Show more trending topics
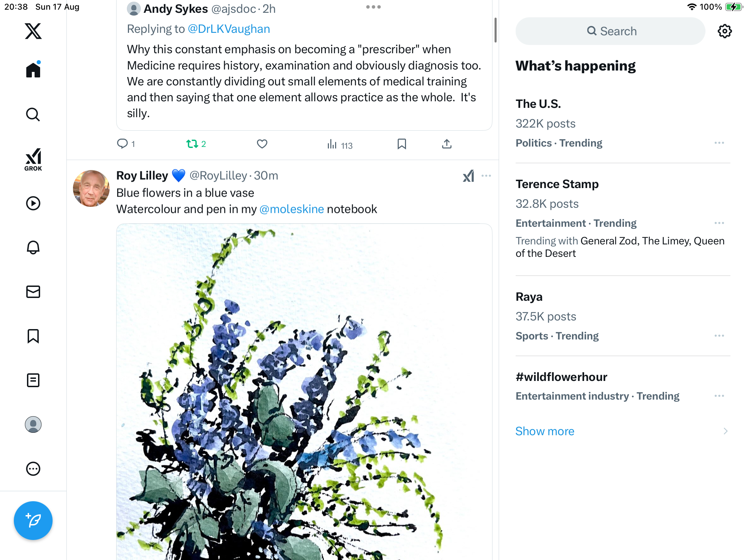The height and width of the screenshot is (560, 747). click(545, 431)
